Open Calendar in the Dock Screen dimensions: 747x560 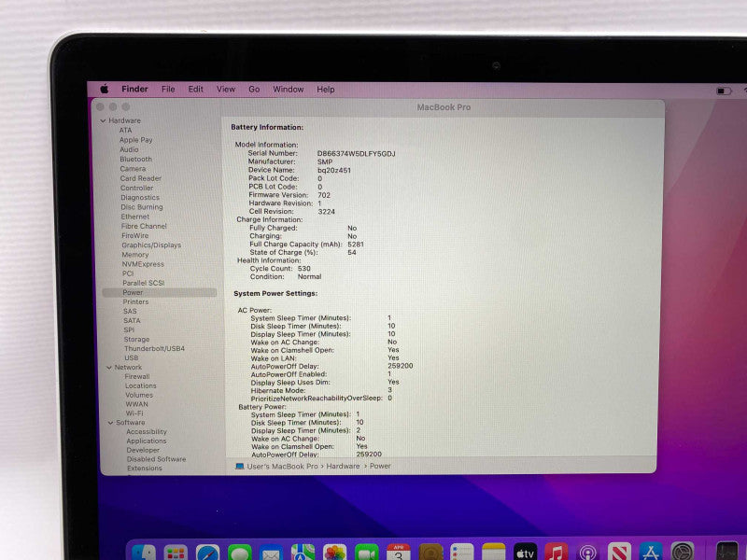(x=399, y=553)
